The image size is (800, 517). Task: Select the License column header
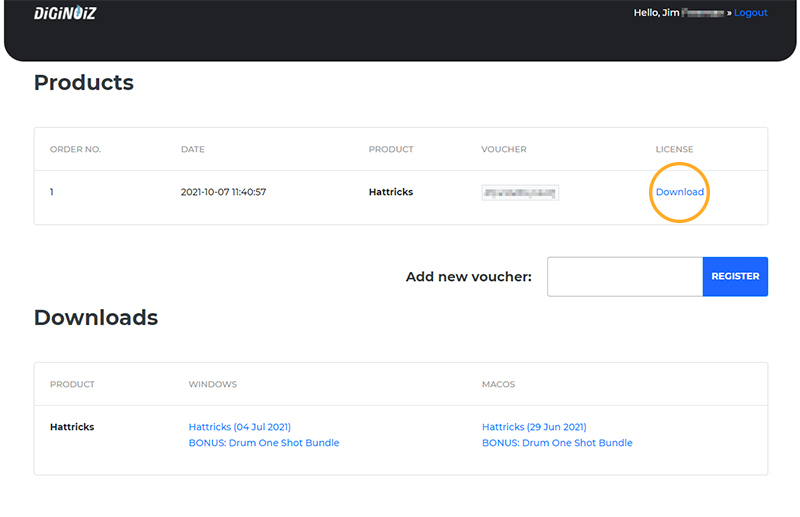click(674, 150)
